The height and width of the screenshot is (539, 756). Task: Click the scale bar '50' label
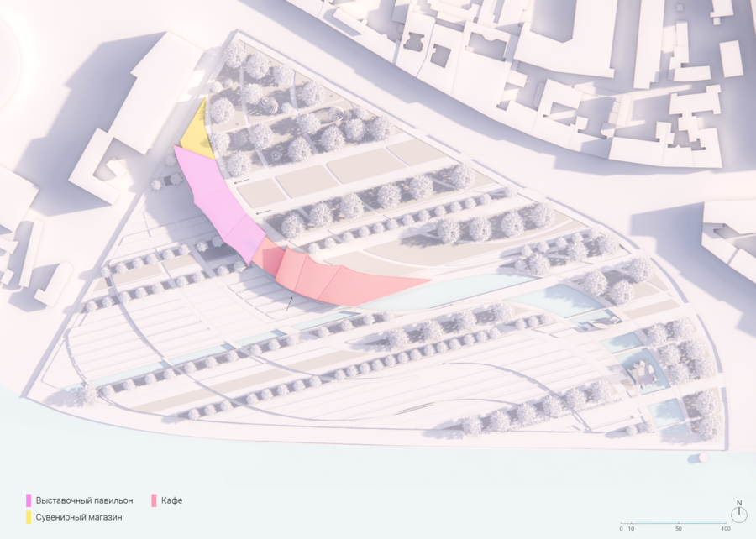(679, 528)
